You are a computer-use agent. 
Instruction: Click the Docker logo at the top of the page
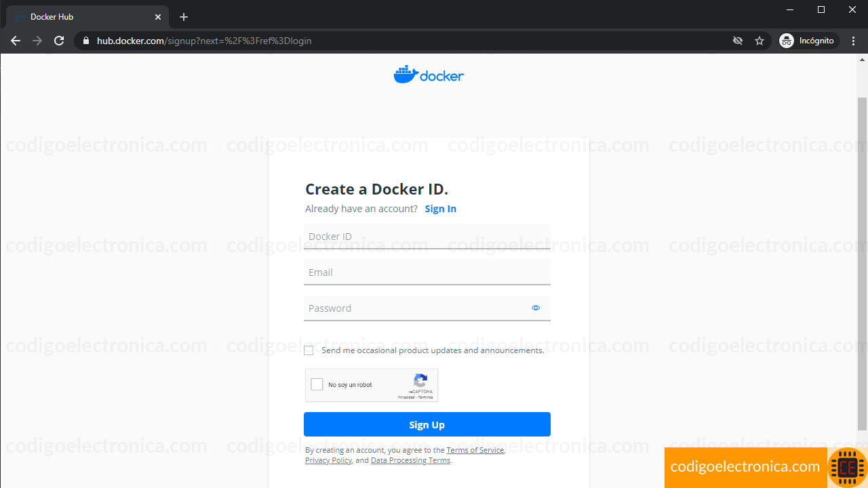click(x=429, y=75)
